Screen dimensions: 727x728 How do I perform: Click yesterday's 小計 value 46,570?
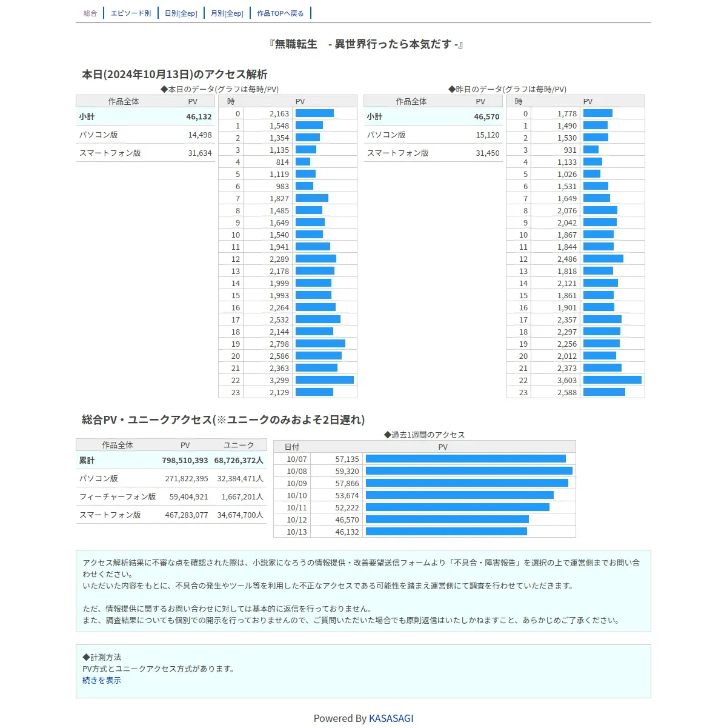pyautogui.click(x=486, y=117)
